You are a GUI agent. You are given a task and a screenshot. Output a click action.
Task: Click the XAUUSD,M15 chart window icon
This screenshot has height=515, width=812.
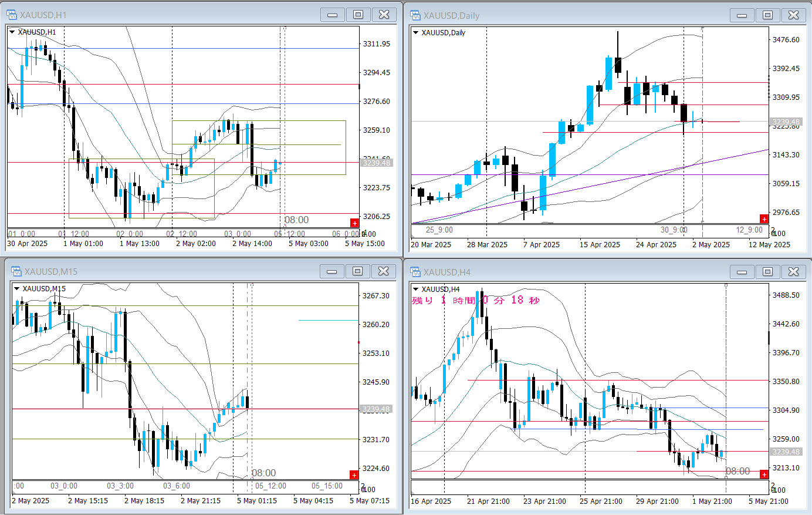[x=16, y=271]
